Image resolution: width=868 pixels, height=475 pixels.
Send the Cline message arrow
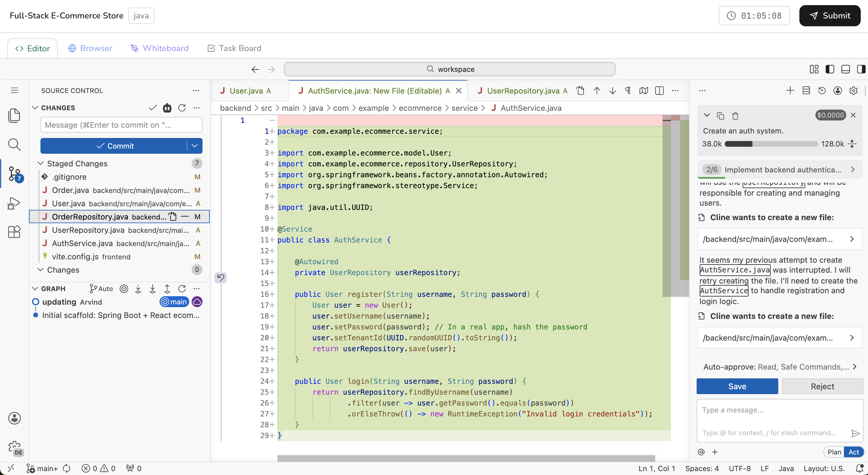[x=855, y=433]
